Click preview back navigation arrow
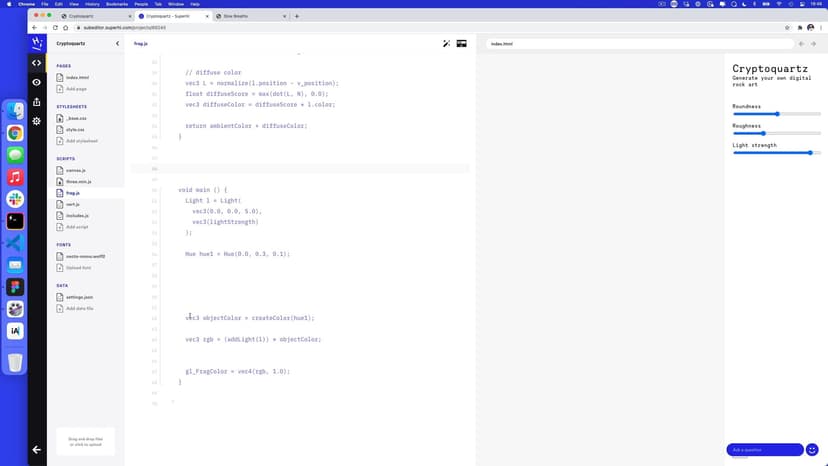The image size is (828, 466). point(801,44)
